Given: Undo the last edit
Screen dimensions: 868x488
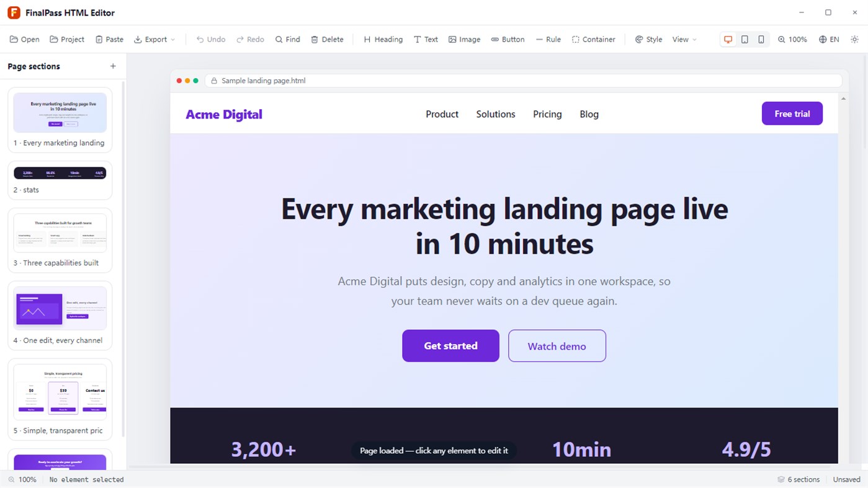Looking at the screenshot, I should point(211,39).
